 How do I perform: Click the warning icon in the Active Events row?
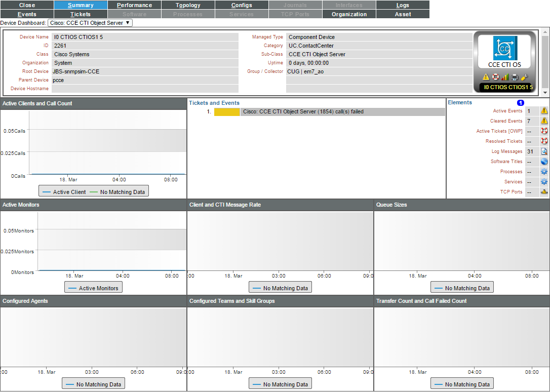pos(544,111)
